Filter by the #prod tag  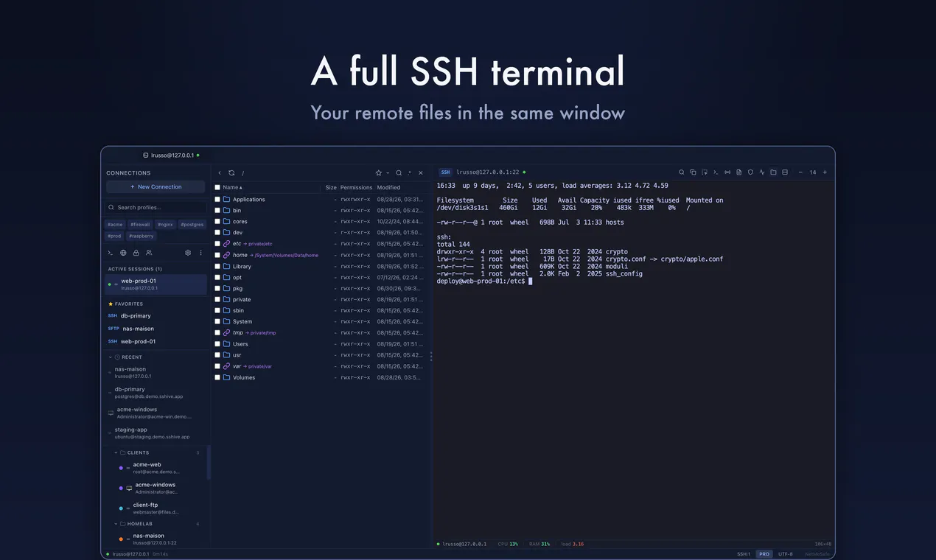pos(114,236)
